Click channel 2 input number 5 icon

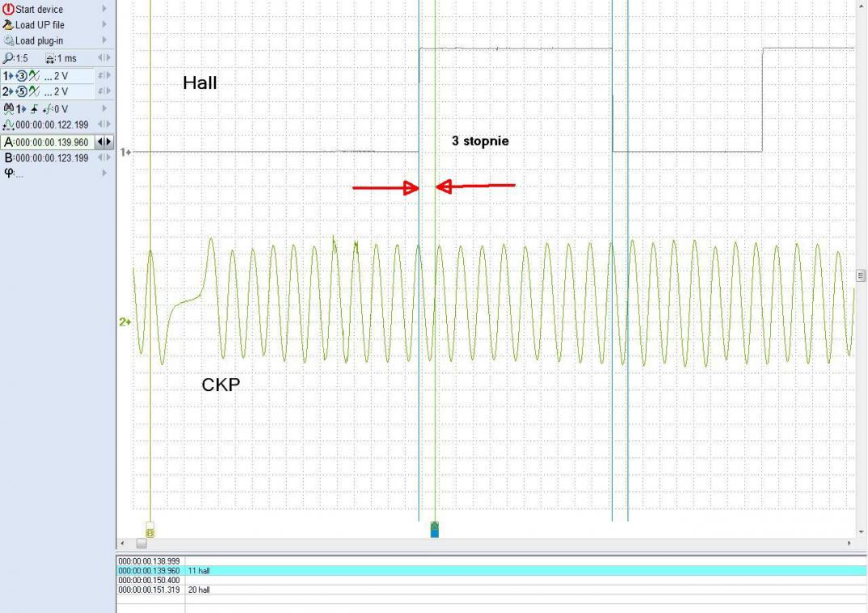[22, 91]
